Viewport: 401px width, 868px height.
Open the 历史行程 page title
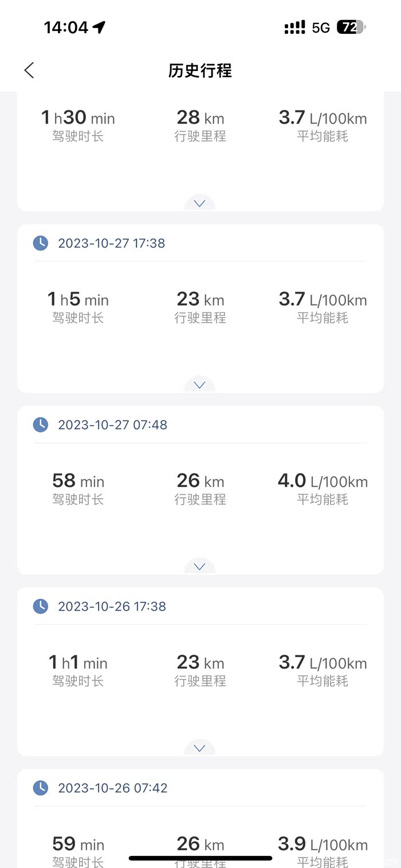pos(200,70)
